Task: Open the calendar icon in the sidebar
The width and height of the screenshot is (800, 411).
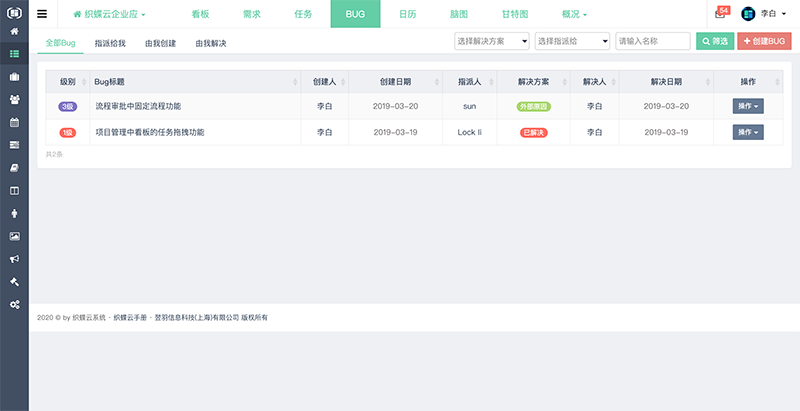Action: [x=14, y=122]
